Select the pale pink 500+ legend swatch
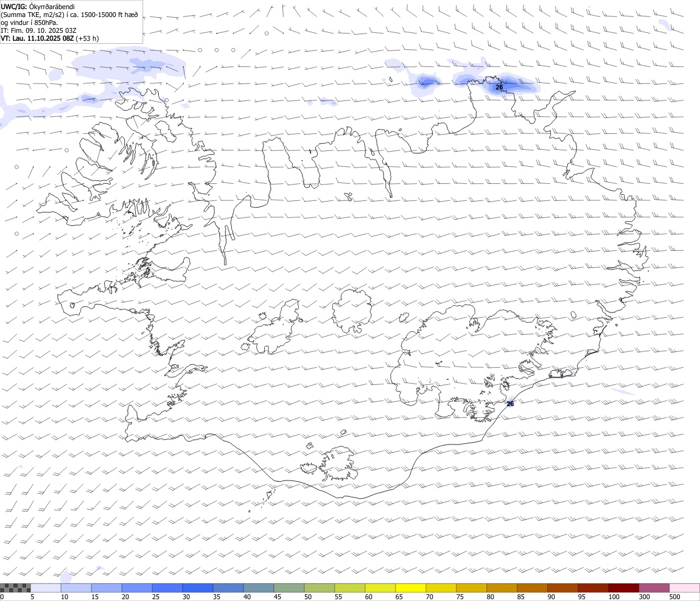The height and width of the screenshot is (601, 700). point(684,588)
